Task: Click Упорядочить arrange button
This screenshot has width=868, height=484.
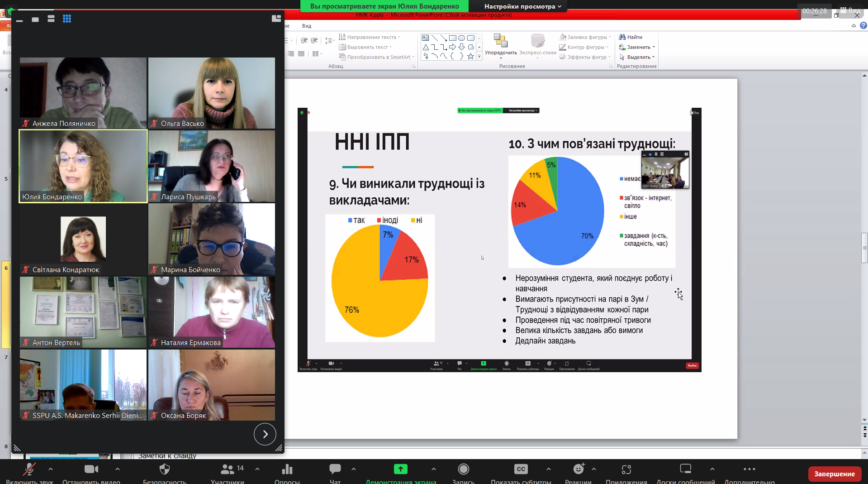Action: [x=501, y=46]
